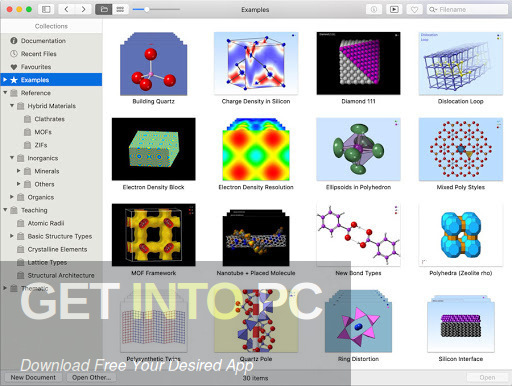Select the Crystalline Elements folder

51,249
